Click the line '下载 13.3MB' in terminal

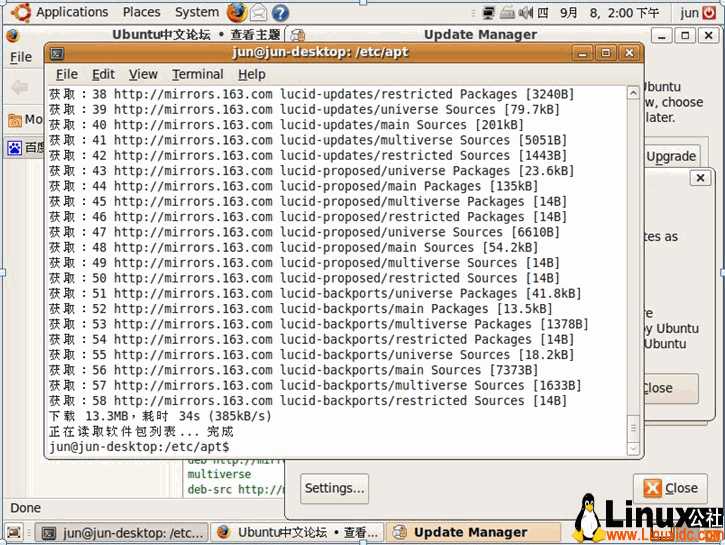coord(160,416)
